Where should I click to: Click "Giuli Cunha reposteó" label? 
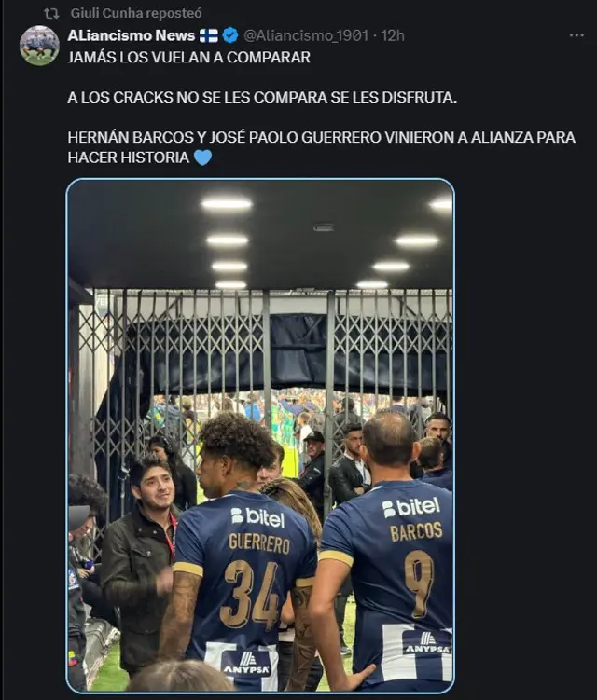tap(136, 13)
